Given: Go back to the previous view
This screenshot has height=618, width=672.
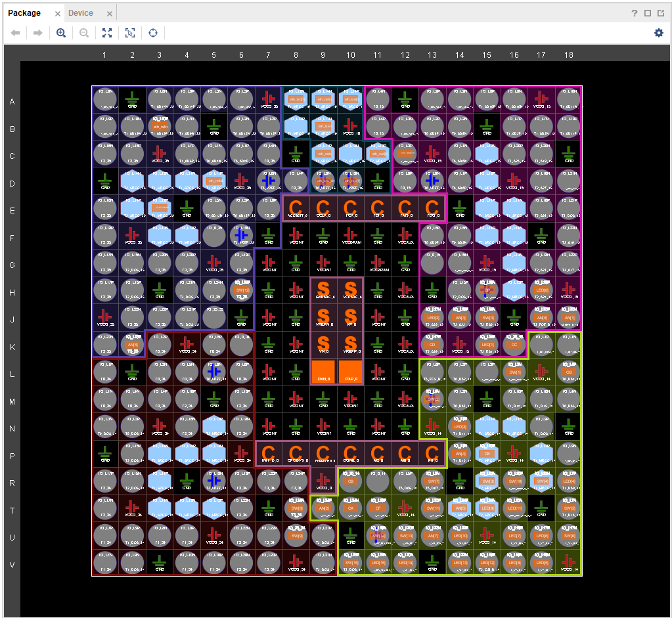Looking at the screenshot, I should coord(15,33).
